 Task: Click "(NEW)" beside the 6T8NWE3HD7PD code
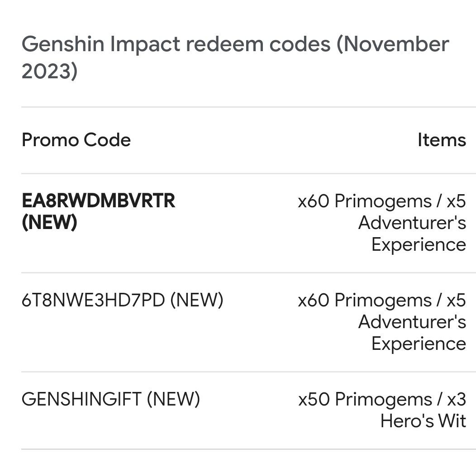[x=196, y=300]
